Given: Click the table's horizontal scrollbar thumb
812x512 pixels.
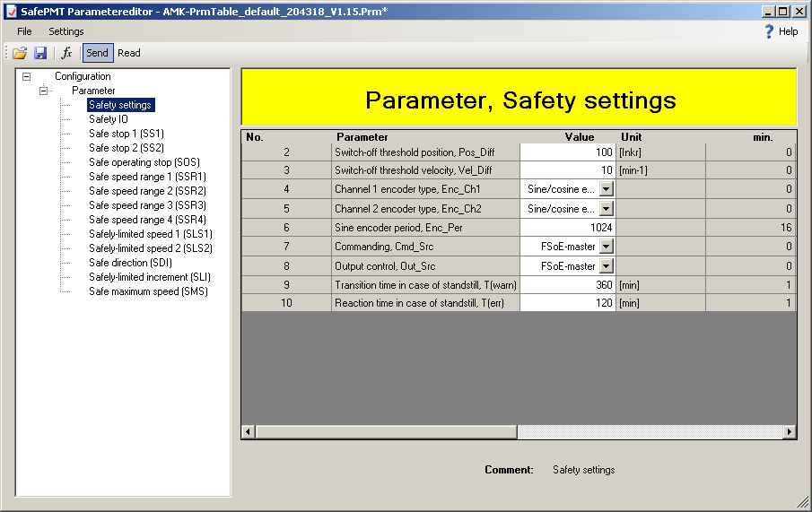Looking at the screenshot, I should pos(386,432).
